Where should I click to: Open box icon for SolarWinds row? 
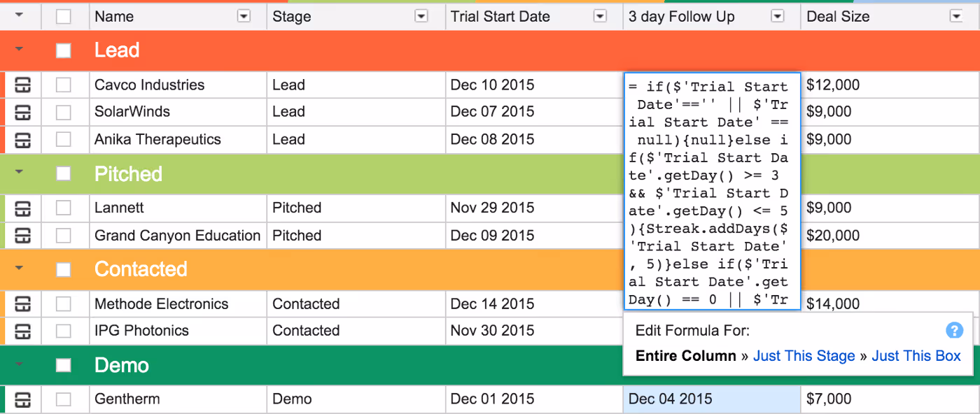tap(23, 112)
